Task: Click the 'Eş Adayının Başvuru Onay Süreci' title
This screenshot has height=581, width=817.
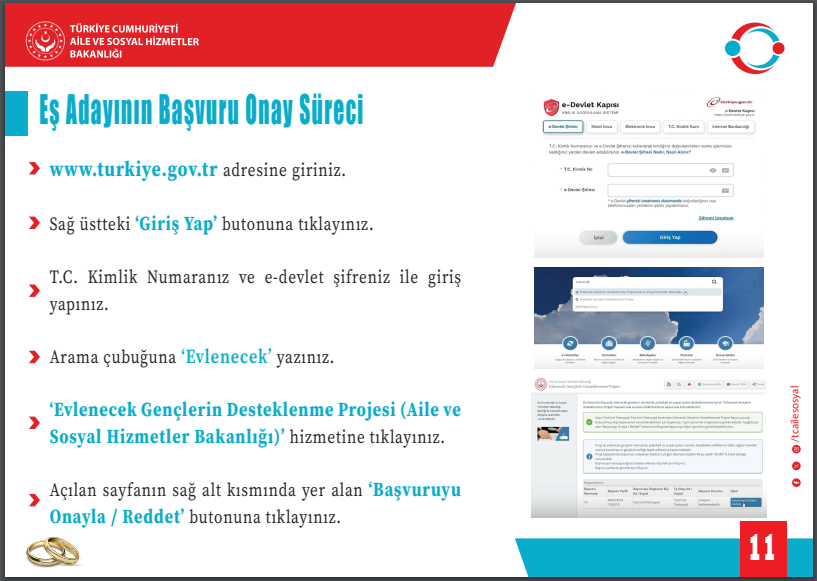Action: (x=201, y=110)
